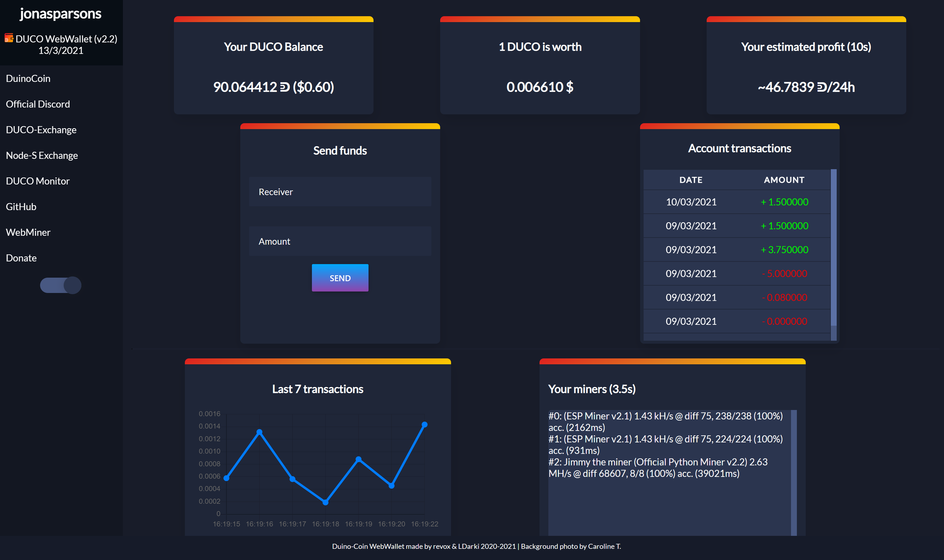The height and width of the screenshot is (560, 944).
Task: Open the DuinoCoin link
Action: (x=28, y=78)
